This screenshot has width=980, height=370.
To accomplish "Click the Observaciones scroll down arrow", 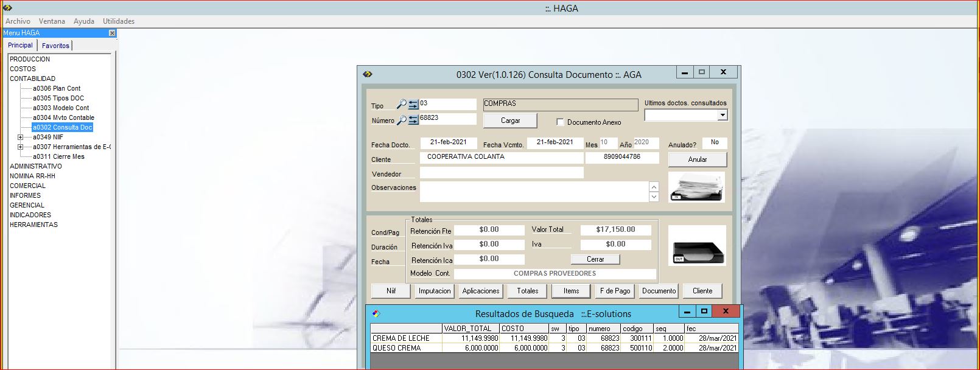I will (654, 197).
